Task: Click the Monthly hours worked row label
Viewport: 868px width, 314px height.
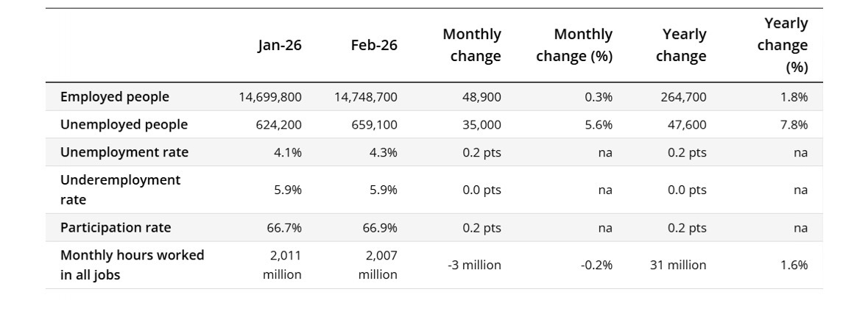Action: point(133,265)
